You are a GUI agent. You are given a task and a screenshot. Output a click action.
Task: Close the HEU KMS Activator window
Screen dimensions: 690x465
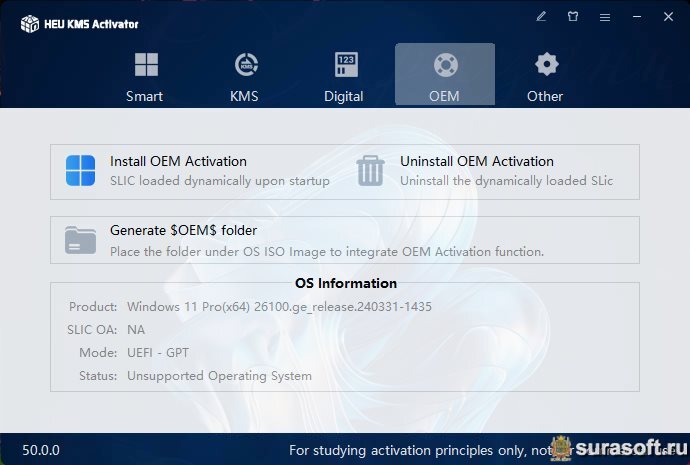point(668,17)
